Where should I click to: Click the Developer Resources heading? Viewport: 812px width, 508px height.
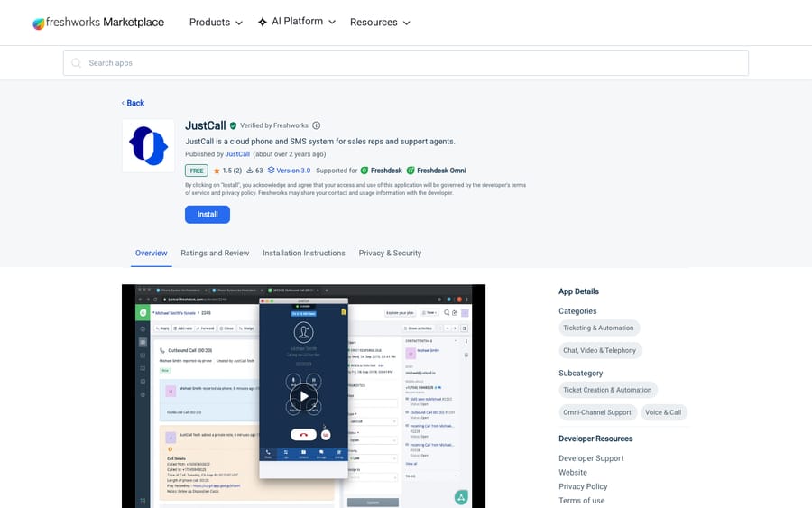click(595, 439)
